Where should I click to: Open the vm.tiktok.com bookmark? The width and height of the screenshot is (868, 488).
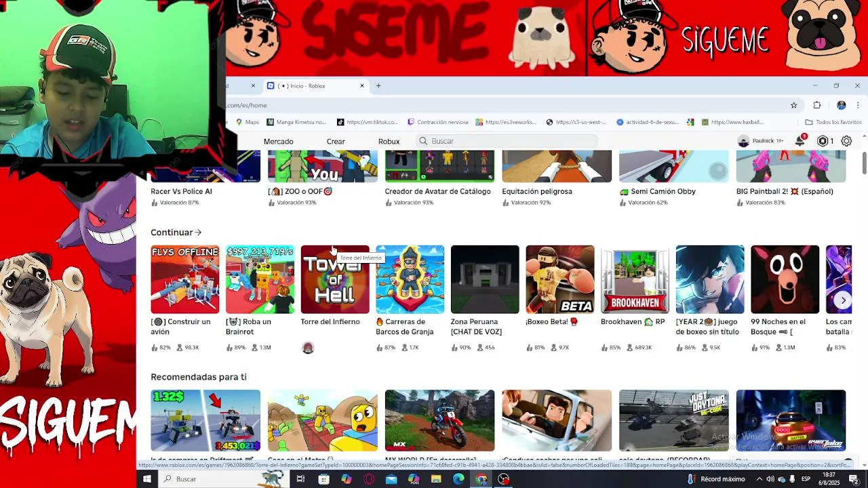coord(368,122)
